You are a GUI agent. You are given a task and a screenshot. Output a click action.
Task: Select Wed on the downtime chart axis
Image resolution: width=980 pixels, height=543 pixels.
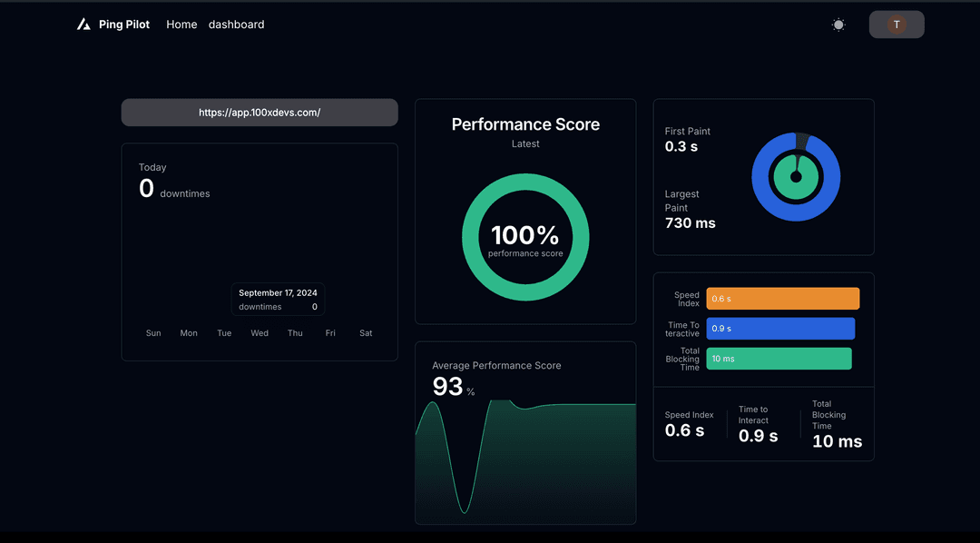pos(260,333)
